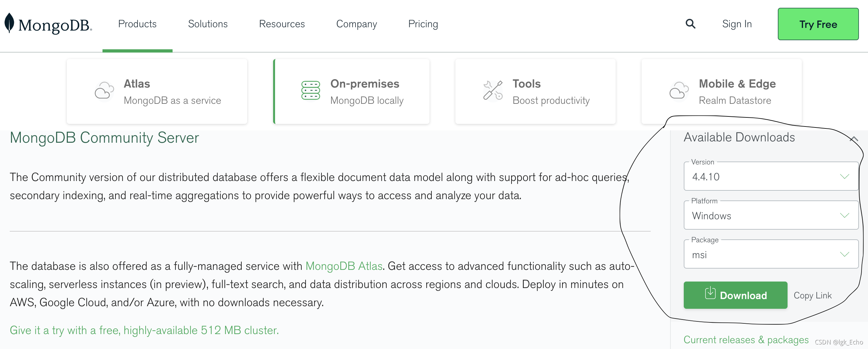Click the Tools wrench and screwdriver icon
Viewport: 868px width, 349px height.
[493, 90]
